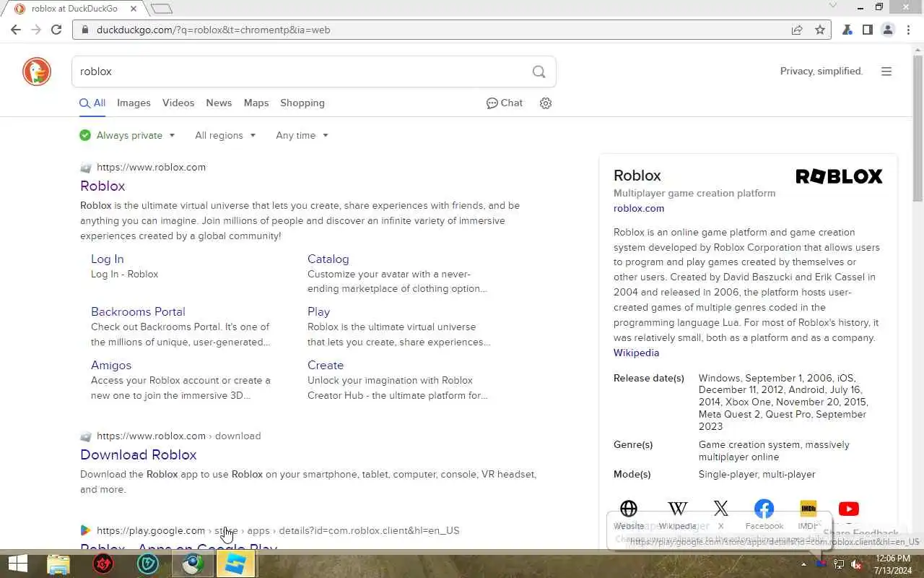Open File Explorer from the taskbar
The height and width of the screenshot is (578, 924).
(58, 564)
